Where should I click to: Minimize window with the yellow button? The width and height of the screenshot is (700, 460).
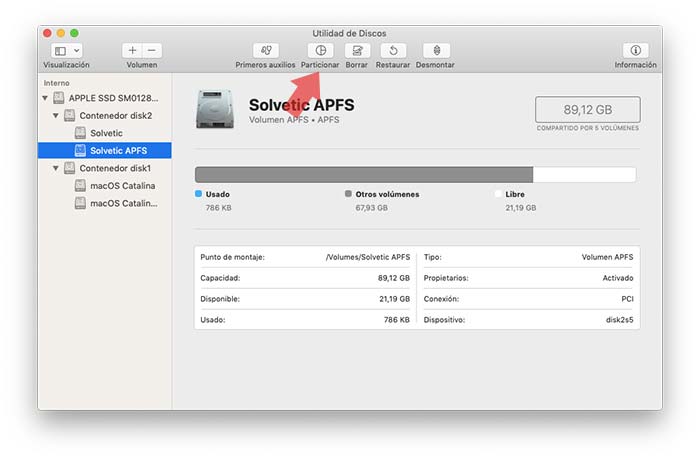tap(61, 33)
